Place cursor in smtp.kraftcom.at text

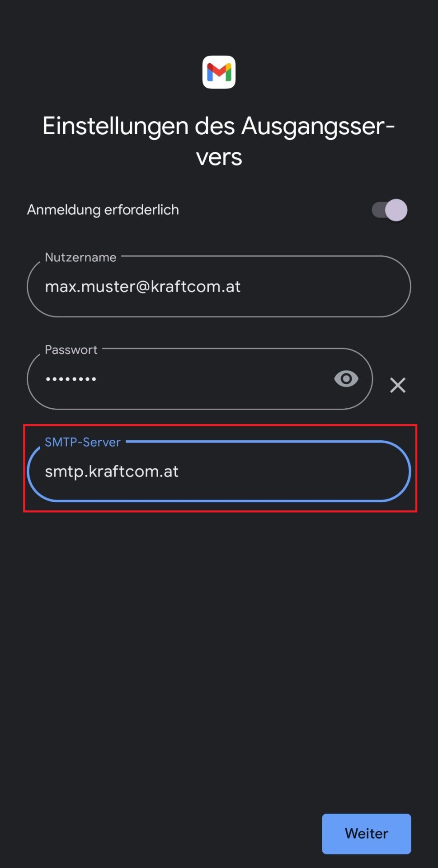tap(112, 472)
